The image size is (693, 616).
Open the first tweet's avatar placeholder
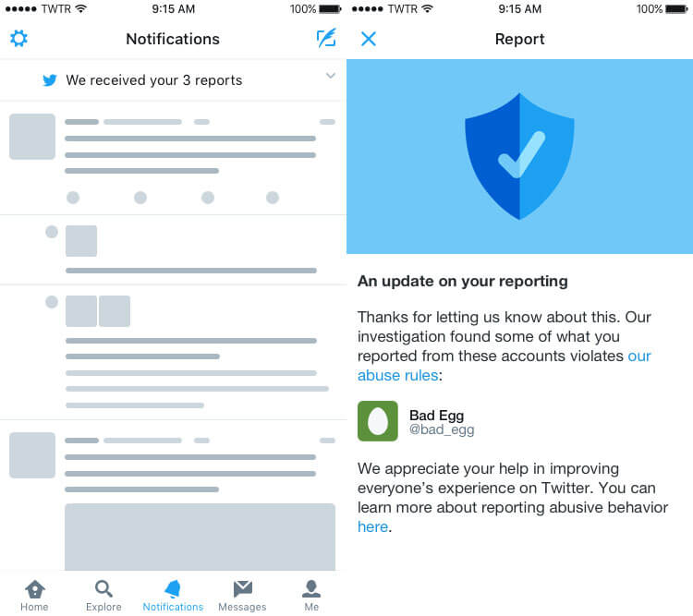(32, 137)
